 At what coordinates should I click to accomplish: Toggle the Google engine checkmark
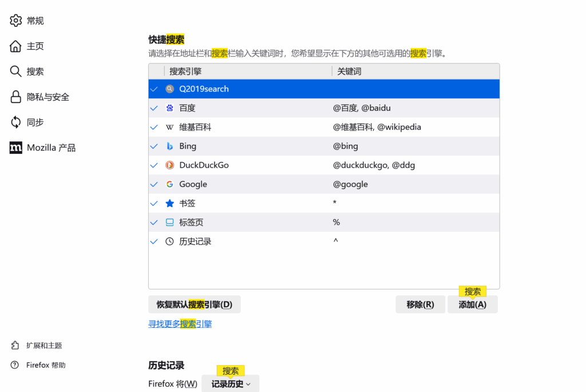click(154, 184)
